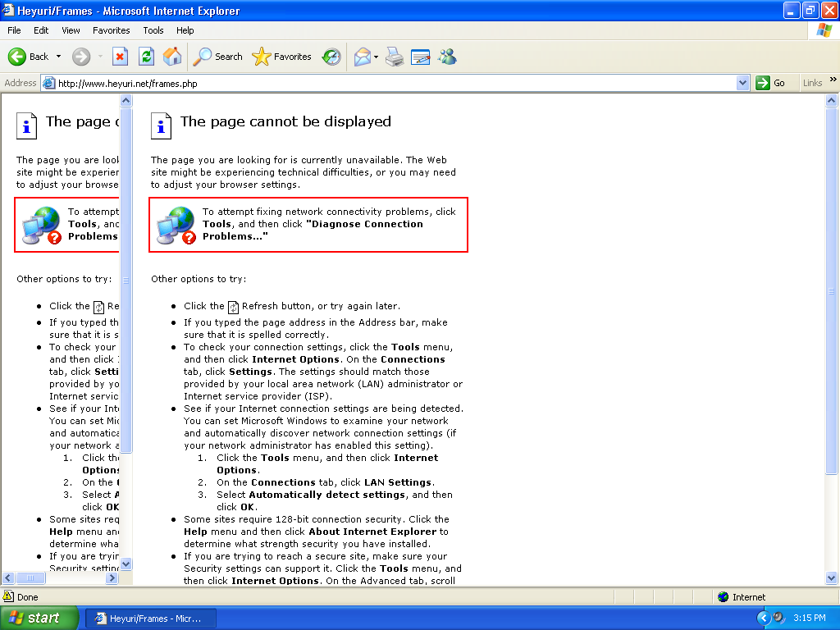Click the Mail envelope icon

pos(363,57)
